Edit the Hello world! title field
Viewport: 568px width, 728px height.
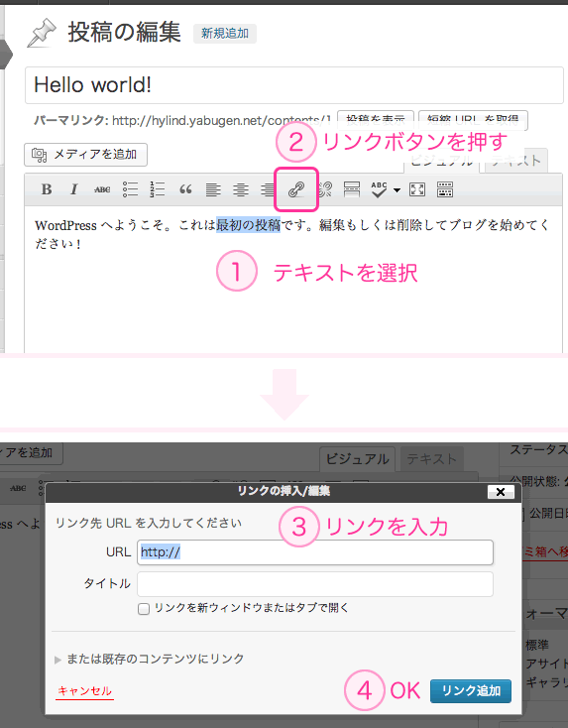(294, 85)
